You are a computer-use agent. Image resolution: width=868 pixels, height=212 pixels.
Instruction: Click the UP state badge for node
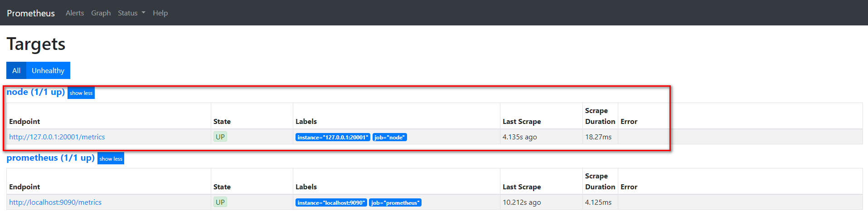click(x=220, y=137)
